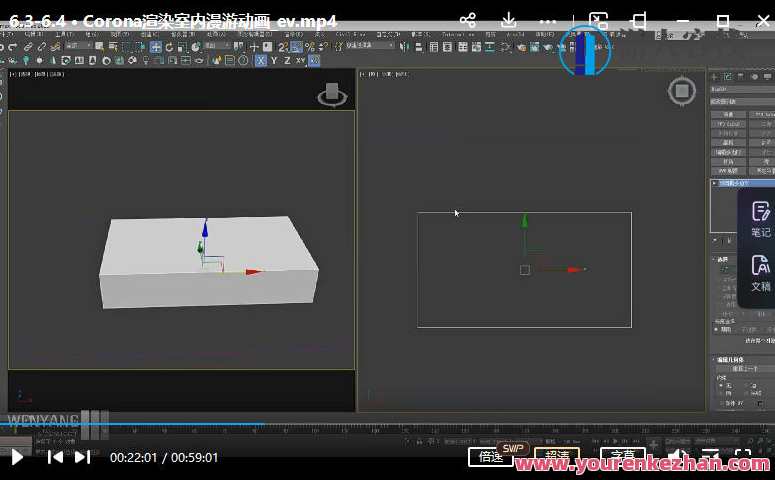
Task: Download the video with the download icon
Action: click(508, 21)
